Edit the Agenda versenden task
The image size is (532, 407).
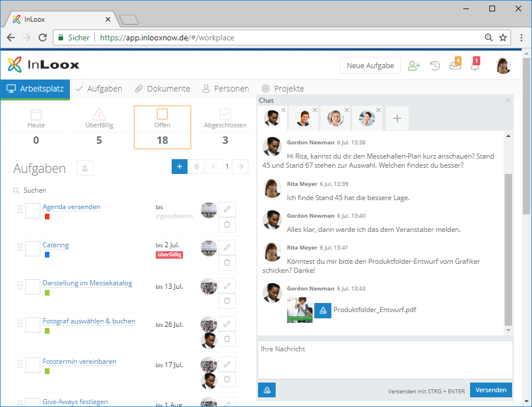[227, 209]
